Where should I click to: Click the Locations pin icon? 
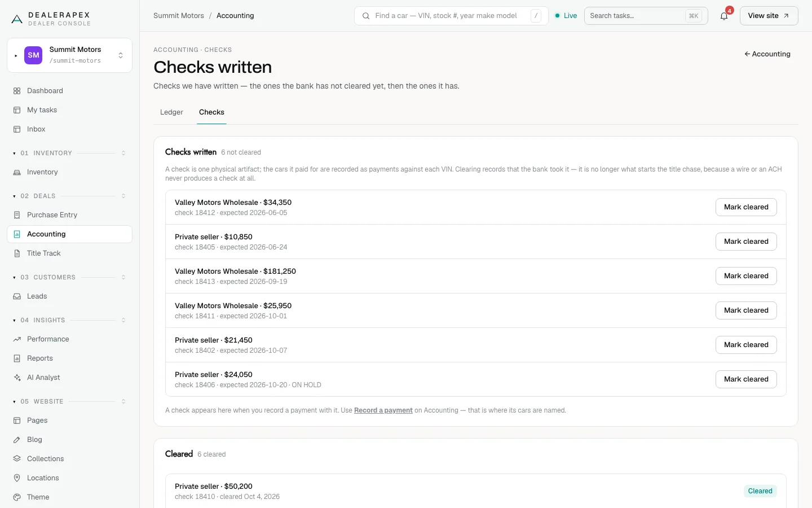17,478
